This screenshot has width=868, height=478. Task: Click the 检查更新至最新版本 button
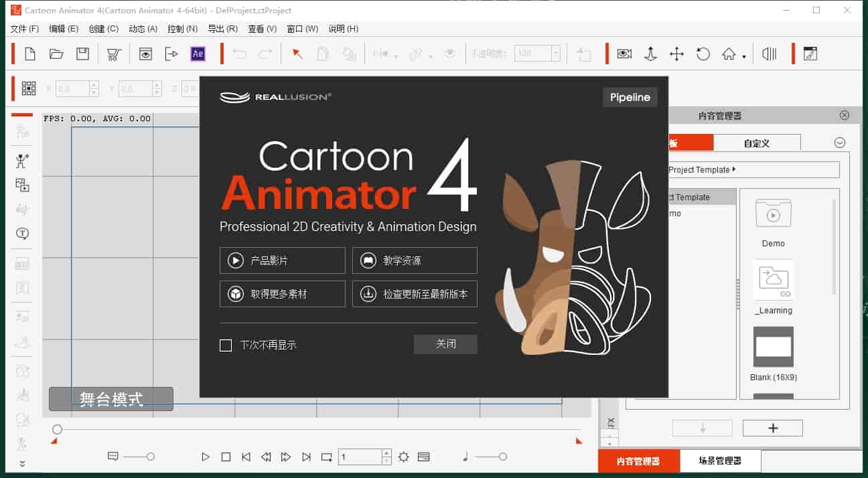415,294
